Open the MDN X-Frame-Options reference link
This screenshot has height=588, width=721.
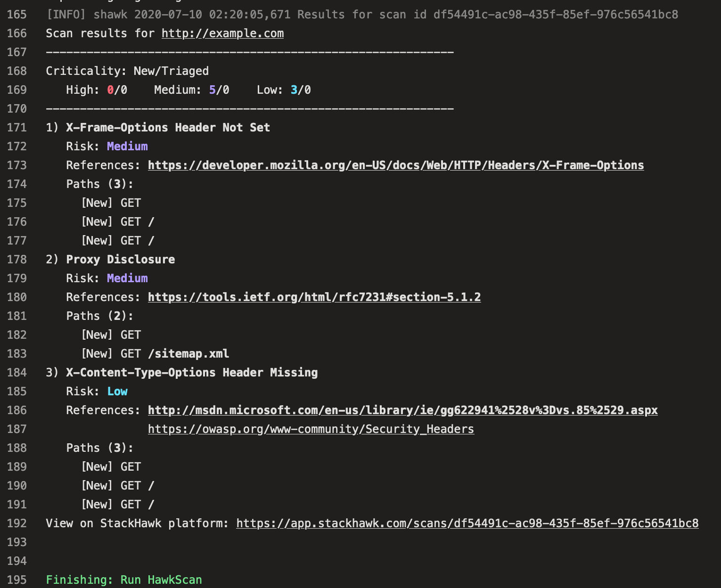(x=395, y=165)
